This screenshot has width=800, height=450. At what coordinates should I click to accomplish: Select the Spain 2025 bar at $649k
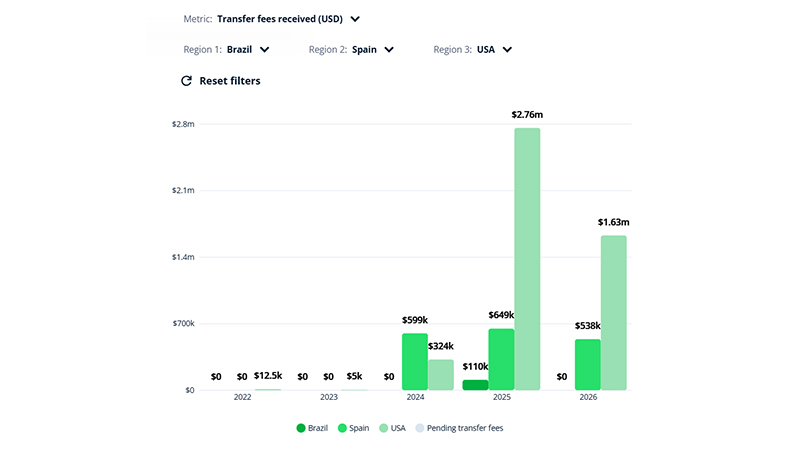501,359
